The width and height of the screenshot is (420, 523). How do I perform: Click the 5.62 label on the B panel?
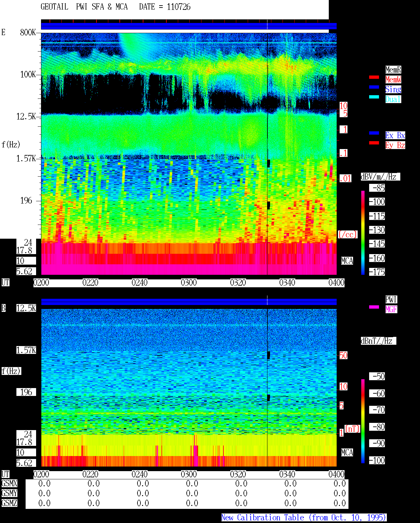26,463
